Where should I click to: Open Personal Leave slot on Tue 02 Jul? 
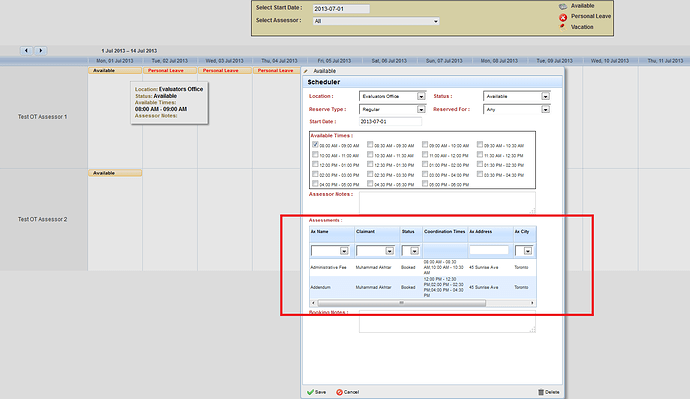coord(170,70)
